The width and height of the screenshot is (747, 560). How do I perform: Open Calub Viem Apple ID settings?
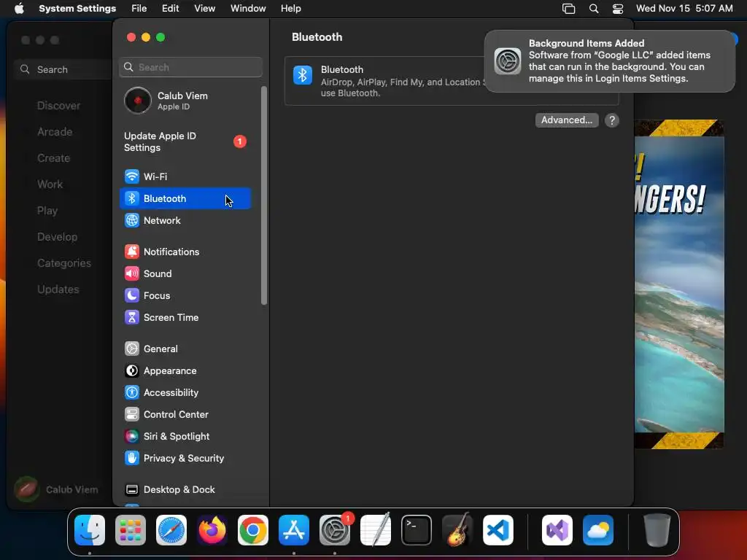185,101
